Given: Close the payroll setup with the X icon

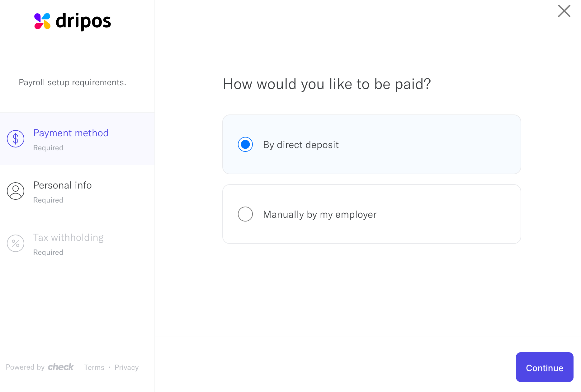Looking at the screenshot, I should pyautogui.click(x=564, y=11).
